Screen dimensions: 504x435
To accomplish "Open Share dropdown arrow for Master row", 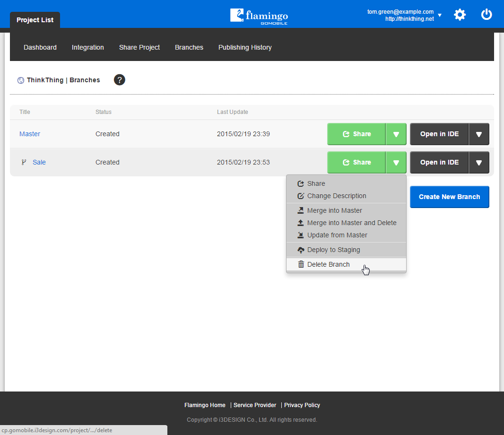I will 396,134.
